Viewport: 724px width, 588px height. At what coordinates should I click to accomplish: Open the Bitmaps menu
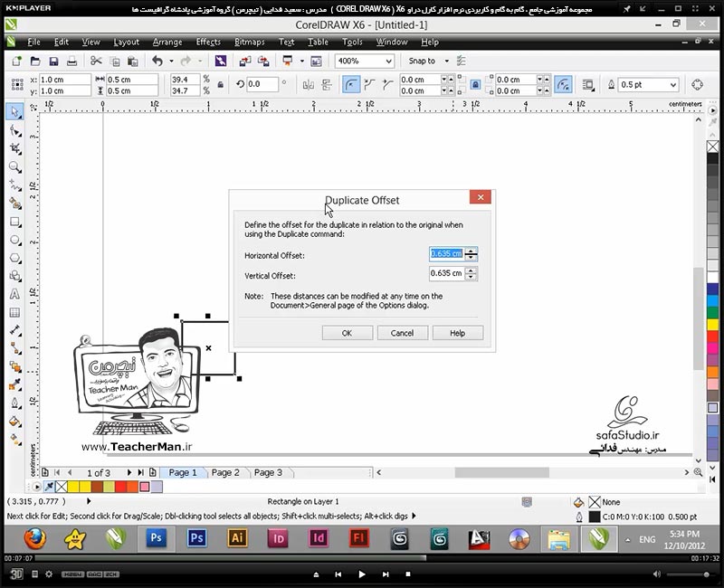pyautogui.click(x=250, y=42)
